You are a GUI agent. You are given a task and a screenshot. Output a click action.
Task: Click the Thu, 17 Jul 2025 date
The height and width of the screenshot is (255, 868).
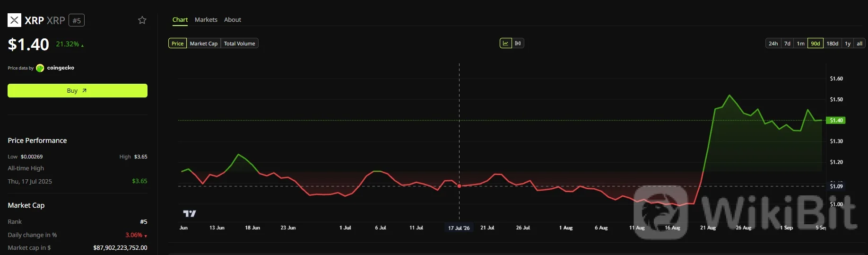pos(30,181)
